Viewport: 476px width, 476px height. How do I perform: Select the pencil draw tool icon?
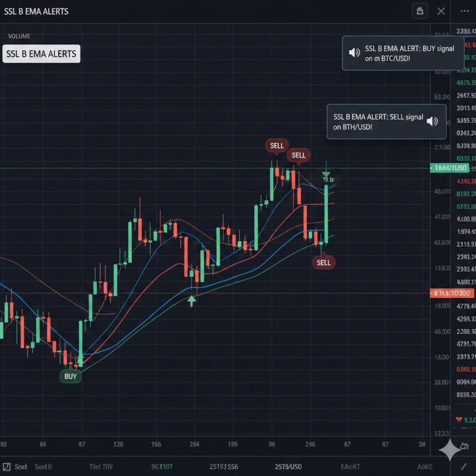463,466
